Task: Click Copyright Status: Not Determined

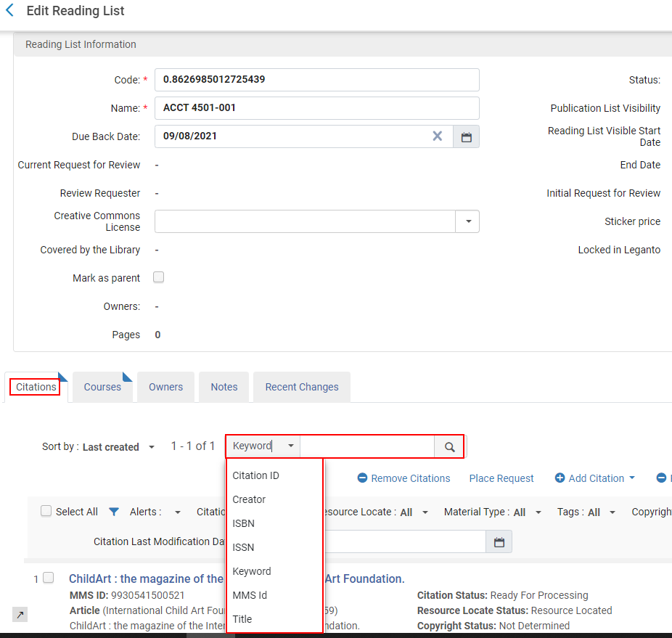Action: (x=493, y=626)
